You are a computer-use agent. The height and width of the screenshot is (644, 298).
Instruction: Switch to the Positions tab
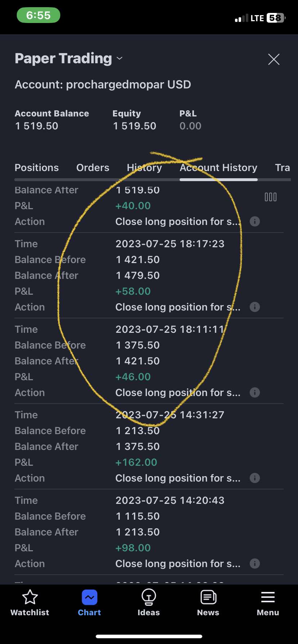tap(37, 168)
